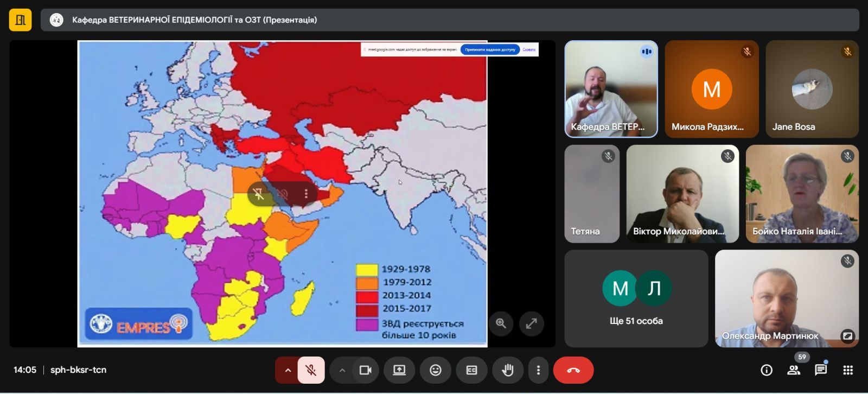
Task: Leave the call with the red hang-up button
Action: (x=573, y=370)
